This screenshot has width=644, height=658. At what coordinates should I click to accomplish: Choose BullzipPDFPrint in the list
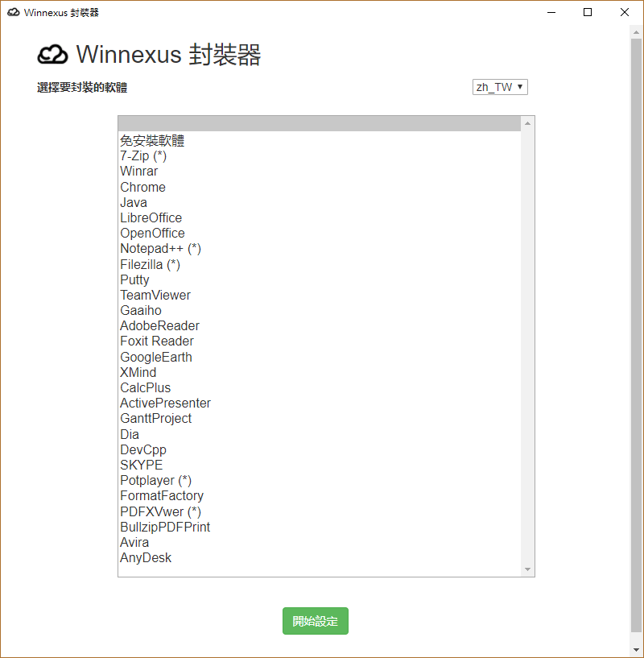coord(320,527)
